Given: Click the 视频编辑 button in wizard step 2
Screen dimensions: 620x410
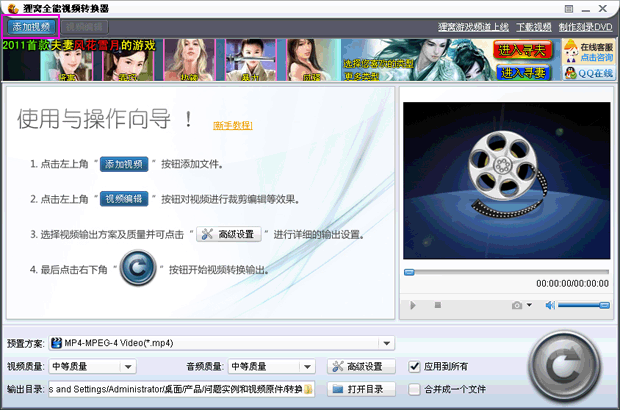Looking at the screenshot, I should [124, 198].
